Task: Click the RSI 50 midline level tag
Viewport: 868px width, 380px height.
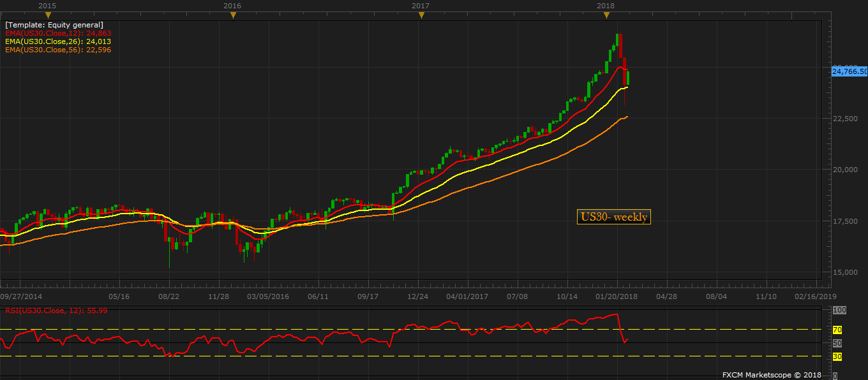Action: tap(837, 343)
